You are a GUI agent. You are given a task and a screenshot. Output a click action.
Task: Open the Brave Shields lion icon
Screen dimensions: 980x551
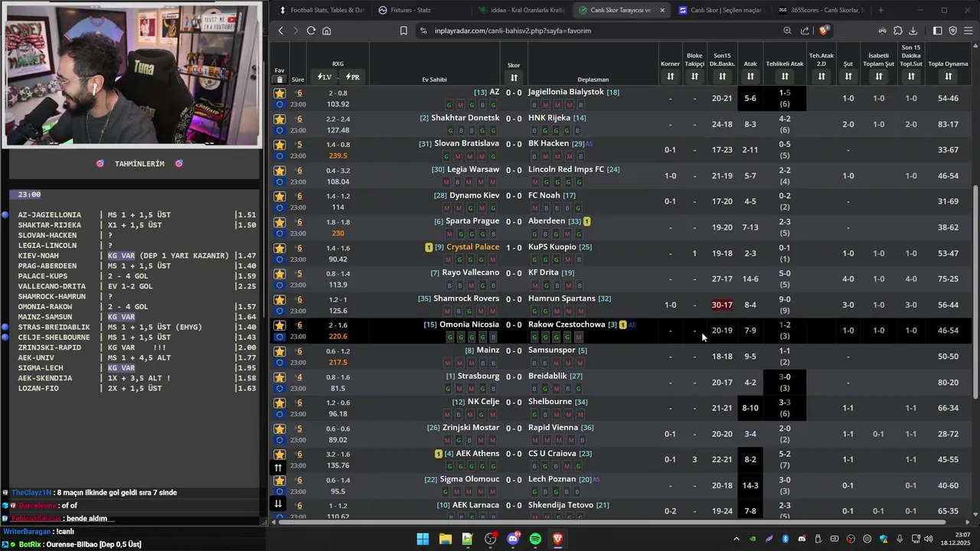coord(824,31)
